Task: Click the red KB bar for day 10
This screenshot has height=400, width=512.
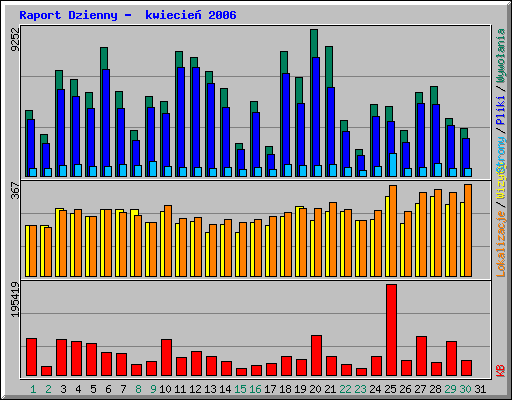Action: coord(166,358)
